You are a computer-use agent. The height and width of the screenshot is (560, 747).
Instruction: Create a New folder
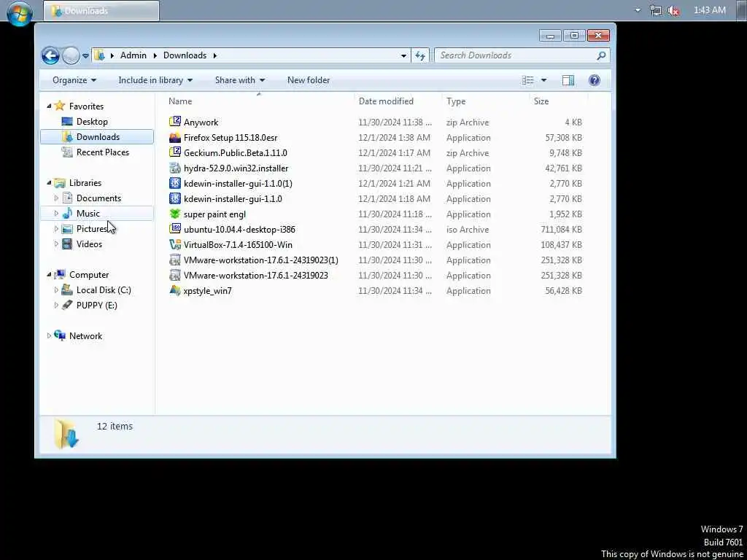pyautogui.click(x=309, y=80)
